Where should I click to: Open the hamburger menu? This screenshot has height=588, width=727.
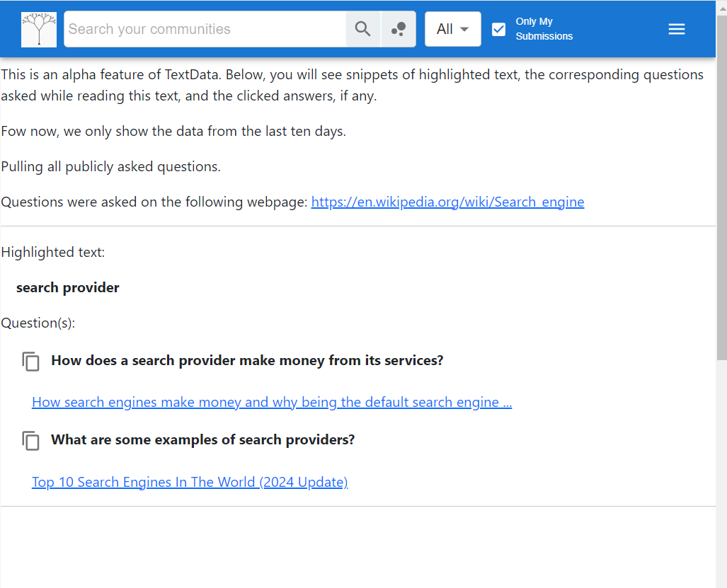point(677,29)
